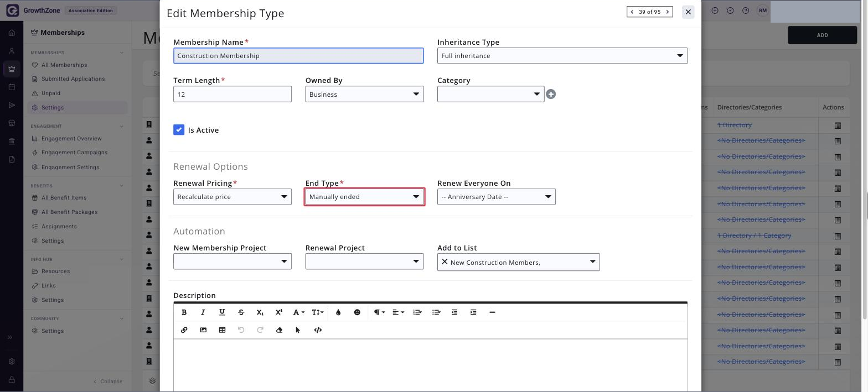This screenshot has width=868, height=392.
Task: Open Resources in Info Hub
Action: [x=55, y=271]
